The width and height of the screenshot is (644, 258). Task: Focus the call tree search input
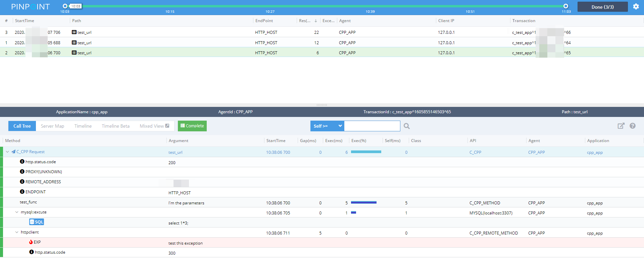(372, 126)
